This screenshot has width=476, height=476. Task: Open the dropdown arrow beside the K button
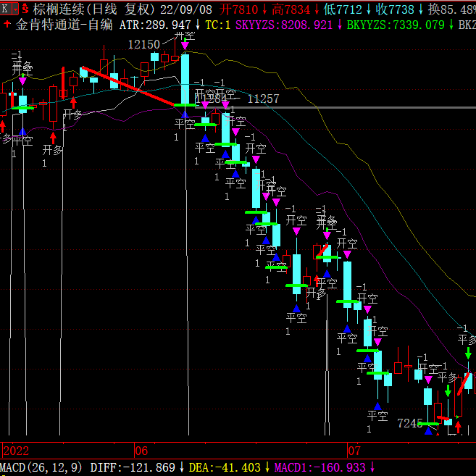click(15, 9)
